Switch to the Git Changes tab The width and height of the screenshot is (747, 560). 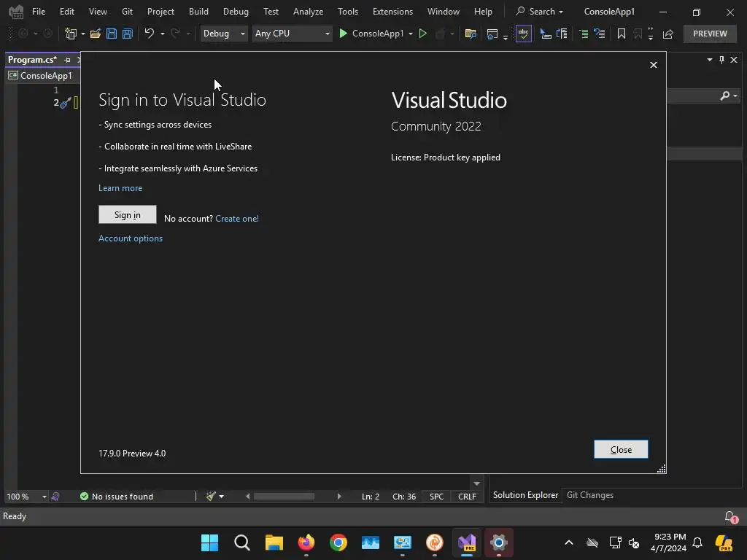[589, 495]
